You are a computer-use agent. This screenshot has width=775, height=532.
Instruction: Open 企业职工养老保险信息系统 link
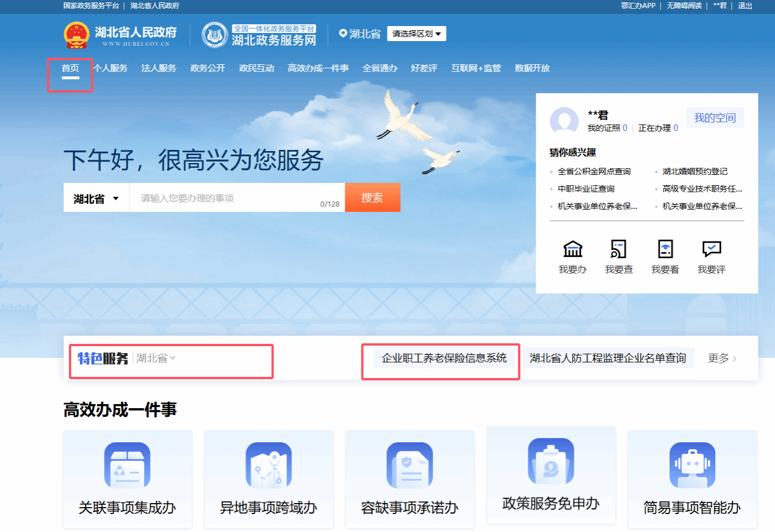click(x=444, y=358)
